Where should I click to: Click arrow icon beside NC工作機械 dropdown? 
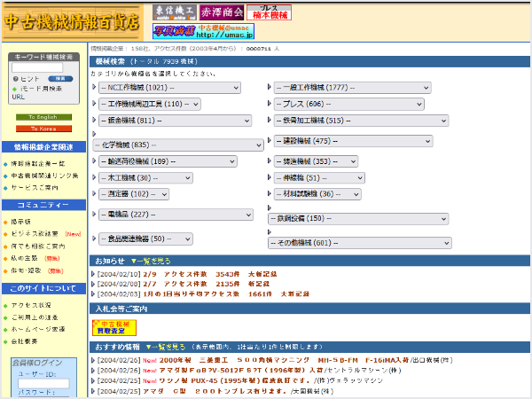point(94,87)
